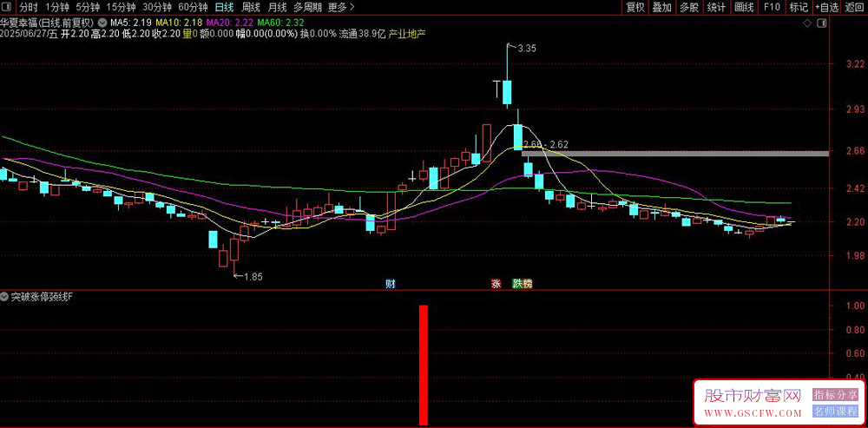Screen dimensions: 868x428
Task: Open the 统计 statistics tool
Action: 716,7
